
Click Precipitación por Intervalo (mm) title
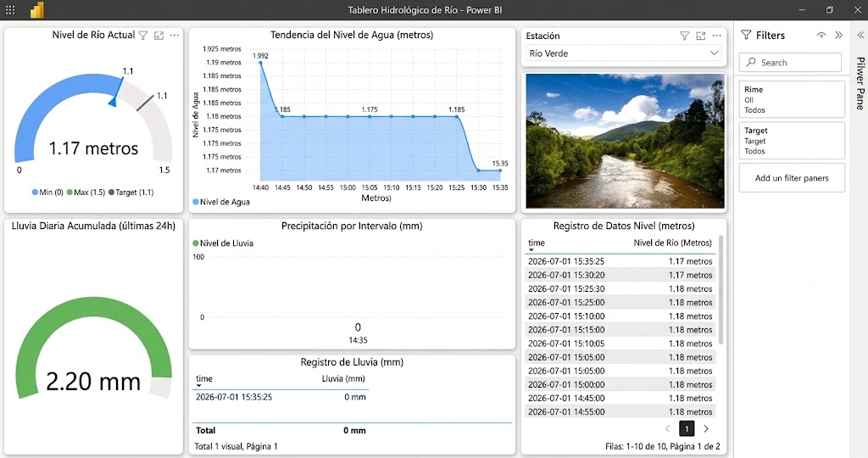(x=352, y=226)
